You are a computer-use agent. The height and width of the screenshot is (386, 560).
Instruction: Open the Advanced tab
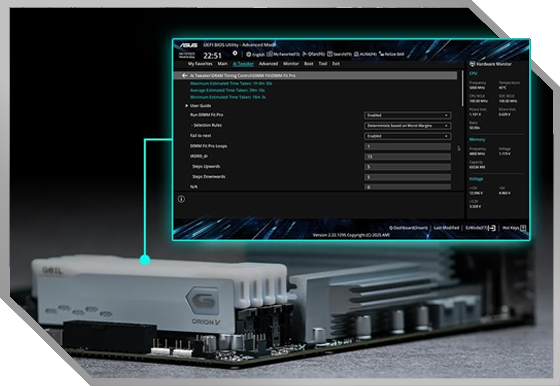(268, 64)
